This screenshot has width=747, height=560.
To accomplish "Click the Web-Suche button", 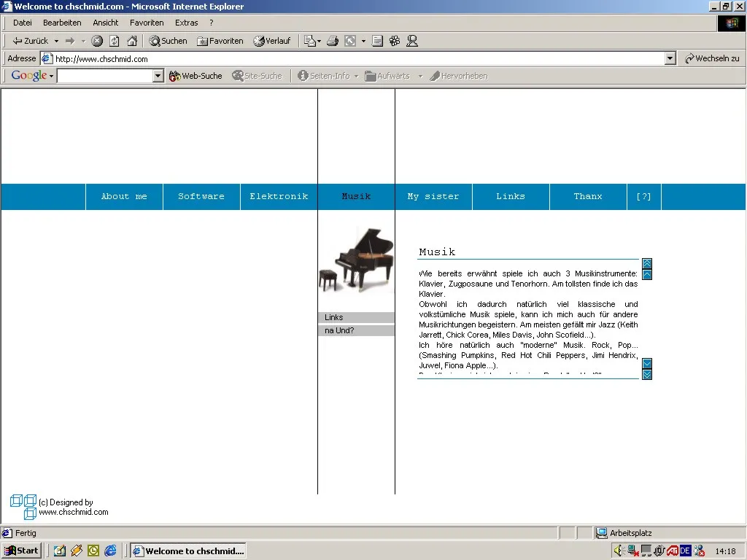I will tap(196, 76).
